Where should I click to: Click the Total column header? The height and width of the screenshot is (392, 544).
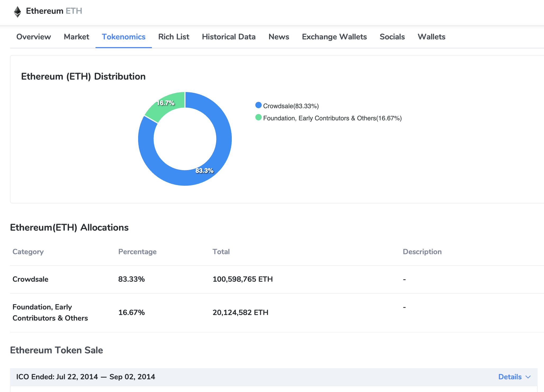[221, 252]
